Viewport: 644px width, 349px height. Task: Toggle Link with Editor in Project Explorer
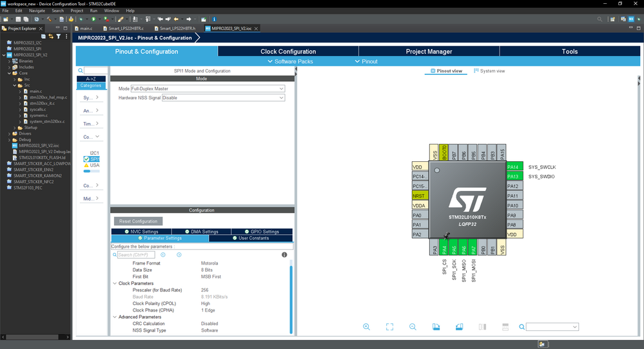pos(51,37)
